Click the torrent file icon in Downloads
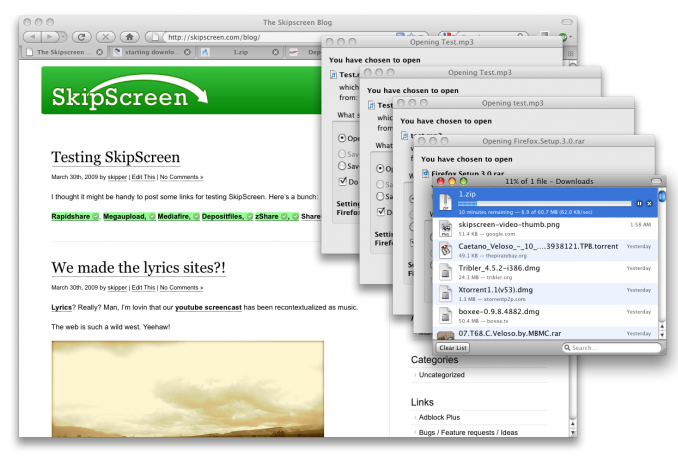 (446, 250)
